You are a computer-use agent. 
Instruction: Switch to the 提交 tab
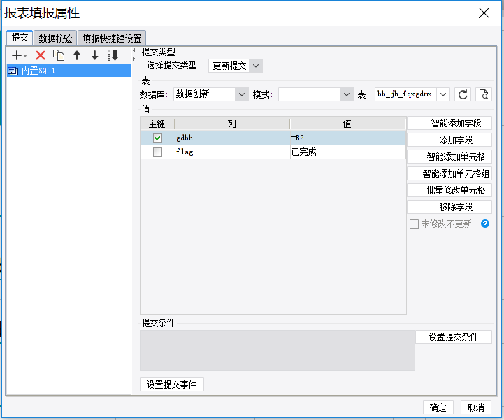tap(20, 38)
